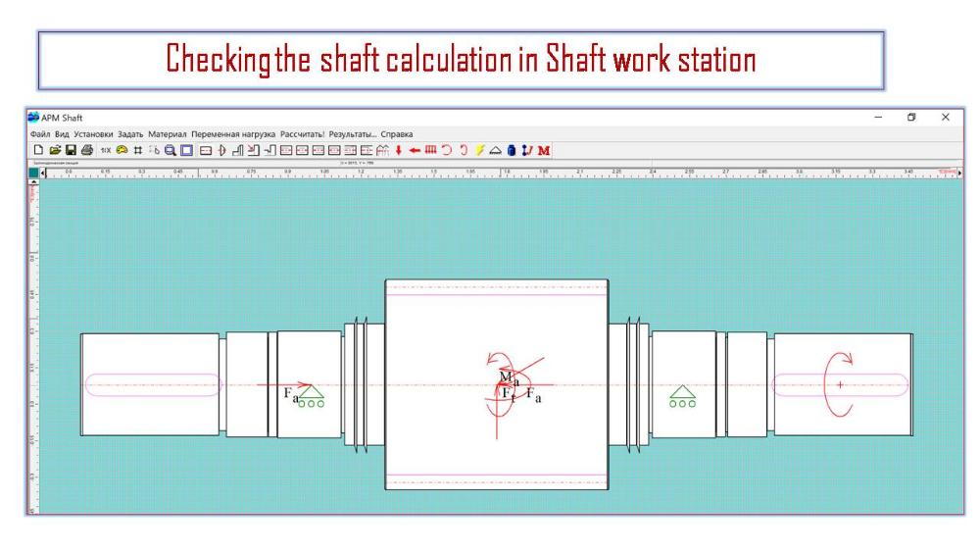Save the shaft with the floppy disk icon
Screen dimensions: 980x552
pos(71,150)
